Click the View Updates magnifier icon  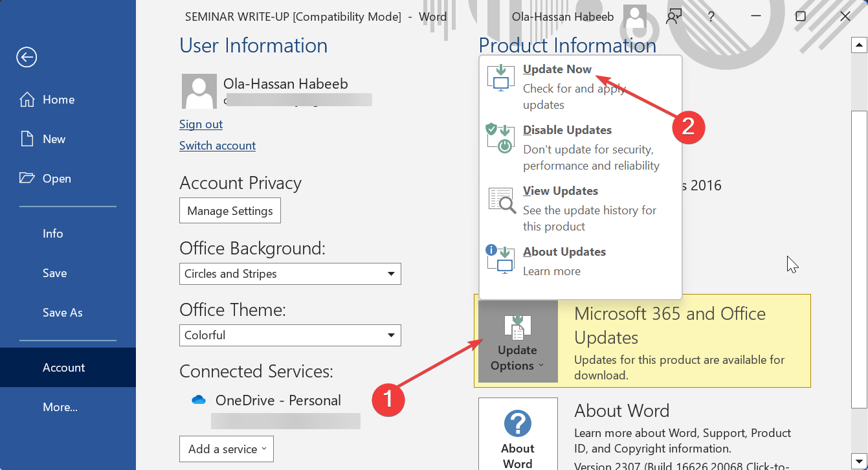[501, 200]
